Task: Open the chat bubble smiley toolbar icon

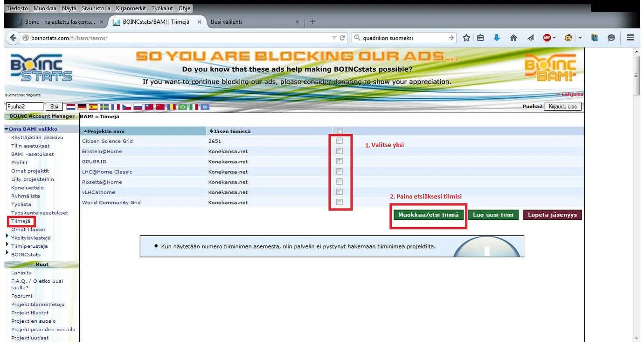Action: pos(611,38)
